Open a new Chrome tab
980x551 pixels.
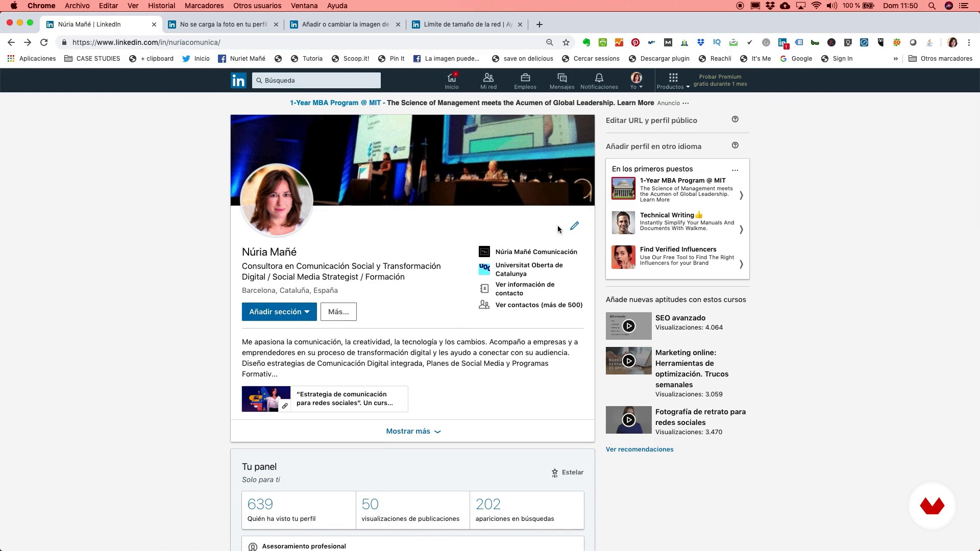(540, 24)
